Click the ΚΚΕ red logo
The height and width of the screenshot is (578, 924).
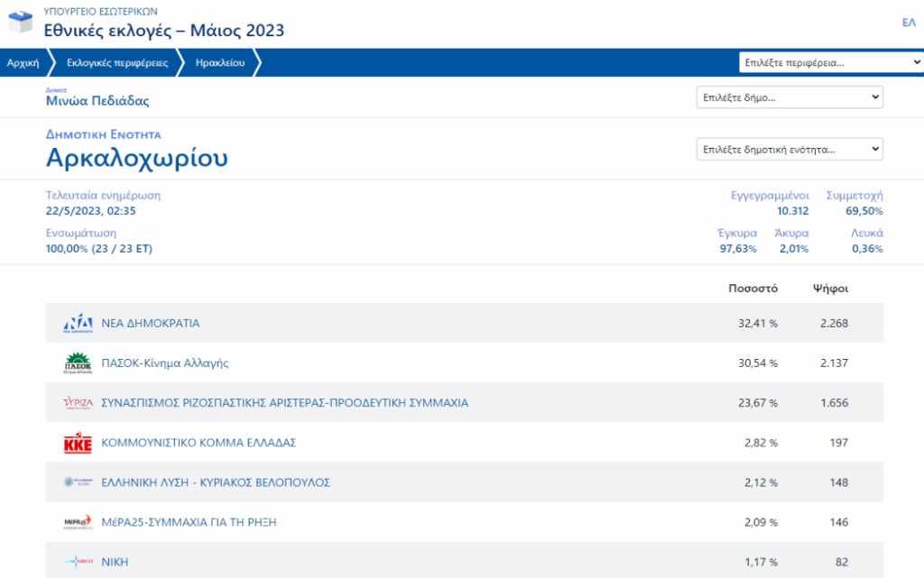pyautogui.click(x=78, y=443)
